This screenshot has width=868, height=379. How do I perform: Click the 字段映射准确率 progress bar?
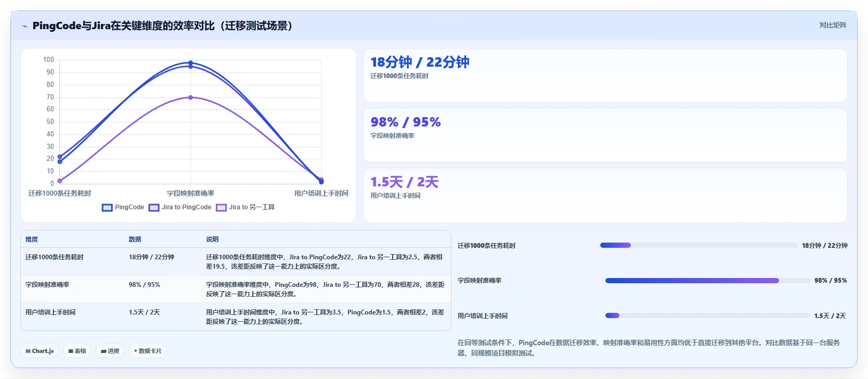tap(707, 281)
